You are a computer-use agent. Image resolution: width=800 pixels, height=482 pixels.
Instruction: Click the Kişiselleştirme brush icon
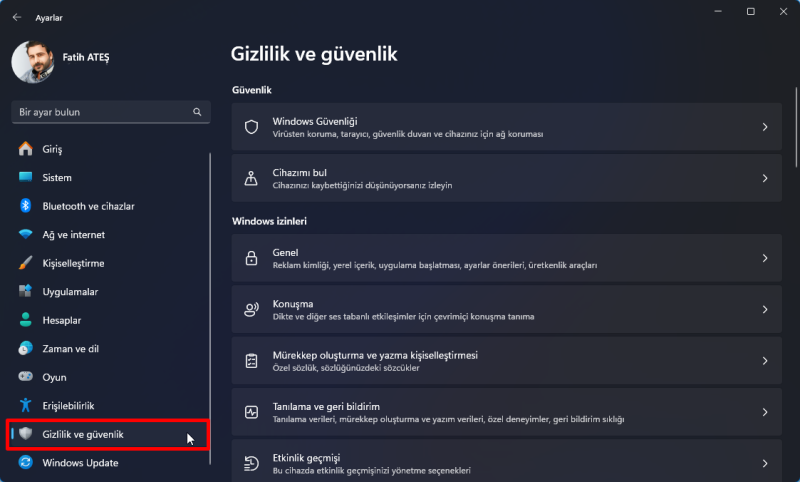click(26, 263)
